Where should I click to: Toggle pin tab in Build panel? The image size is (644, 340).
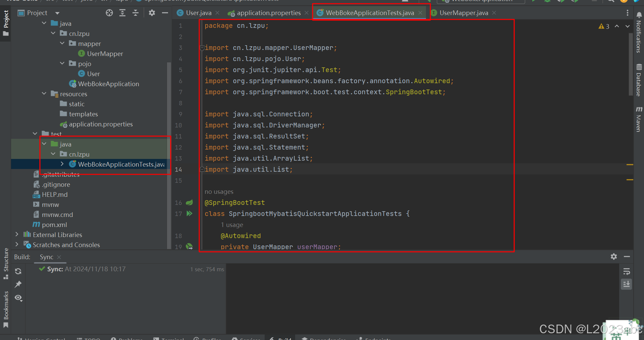pyautogui.click(x=18, y=284)
